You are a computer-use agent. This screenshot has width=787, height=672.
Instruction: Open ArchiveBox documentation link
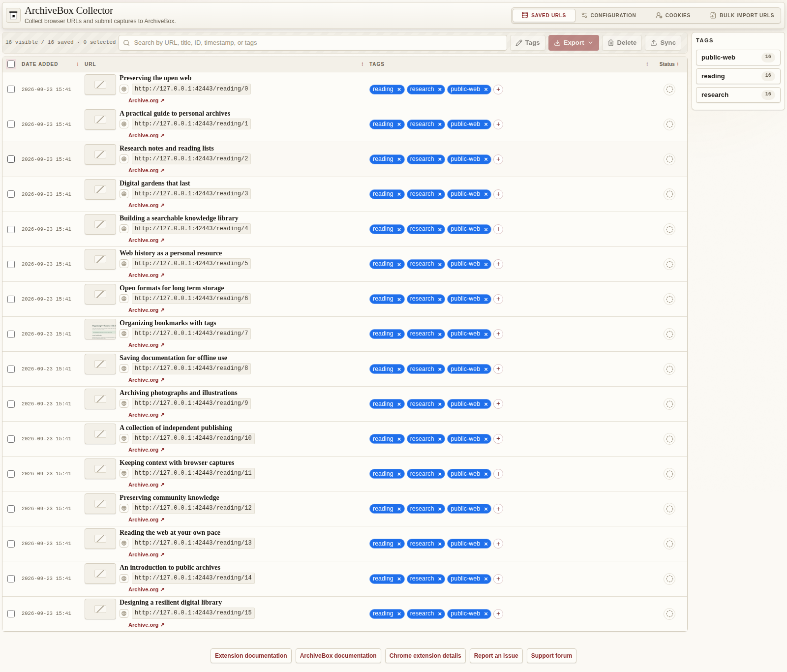tap(338, 656)
